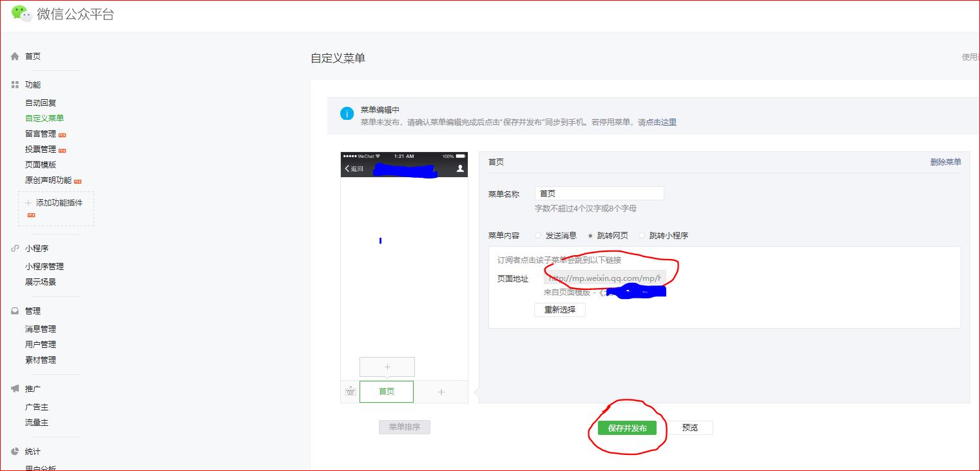Click 添加功能插件 box
The width and height of the screenshot is (980, 471).
coord(56,208)
